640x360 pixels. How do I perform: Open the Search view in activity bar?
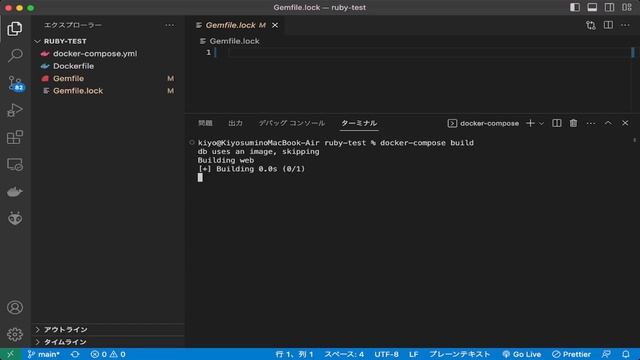15,56
